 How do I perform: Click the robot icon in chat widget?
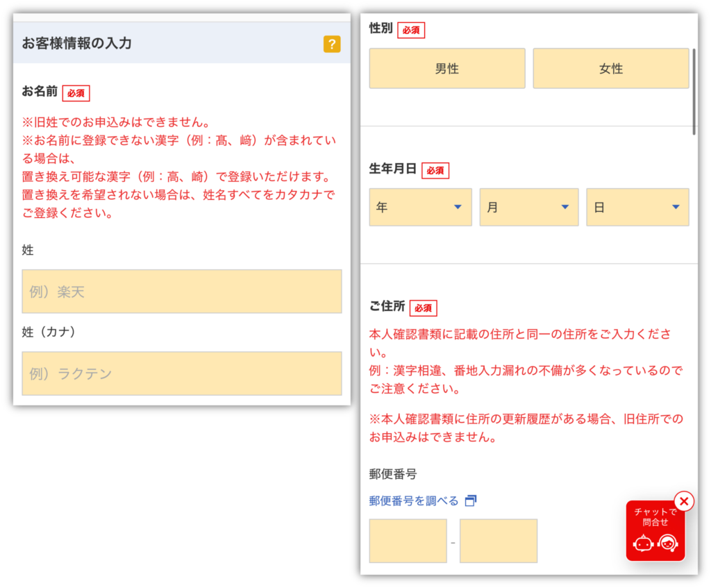[x=644, y=544]
